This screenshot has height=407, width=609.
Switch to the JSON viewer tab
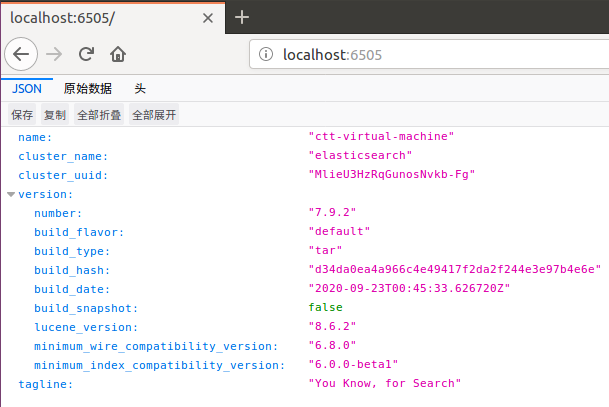(27, 89)
